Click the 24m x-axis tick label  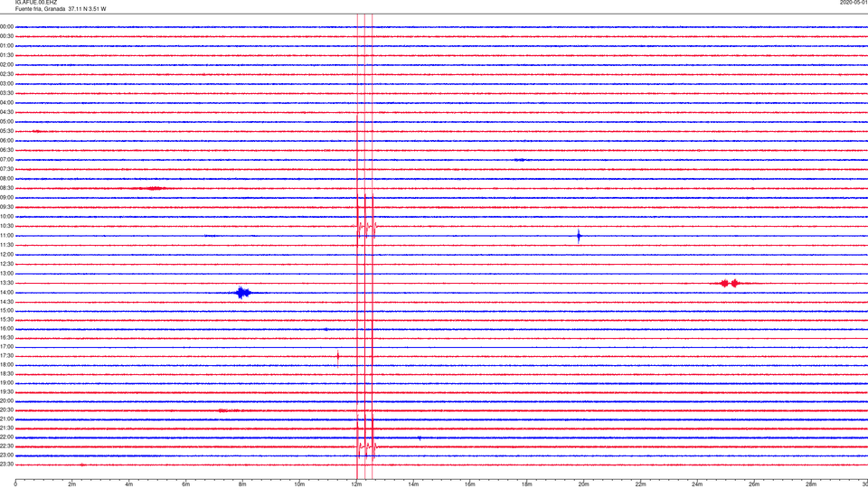coord(697,484)
